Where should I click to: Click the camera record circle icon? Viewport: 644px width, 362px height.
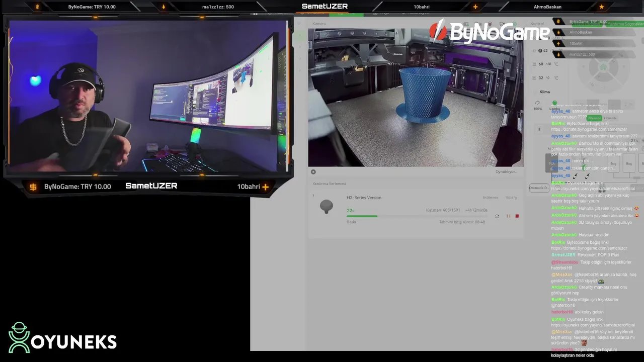click(313, 172)
